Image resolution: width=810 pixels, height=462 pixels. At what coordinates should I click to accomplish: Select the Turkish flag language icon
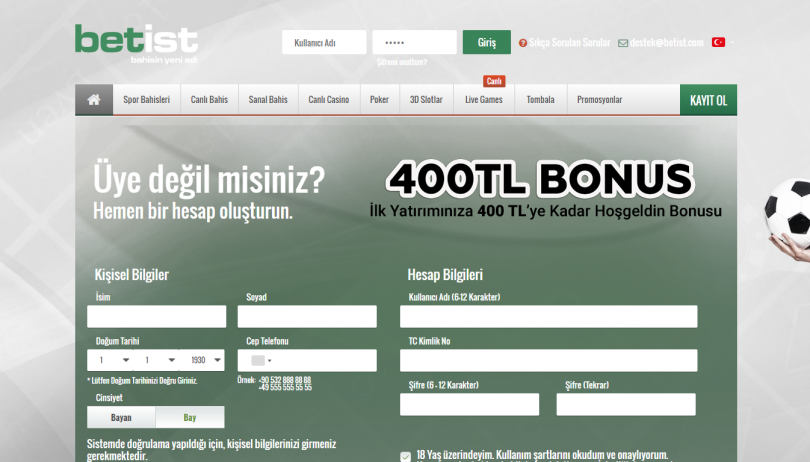718,42
